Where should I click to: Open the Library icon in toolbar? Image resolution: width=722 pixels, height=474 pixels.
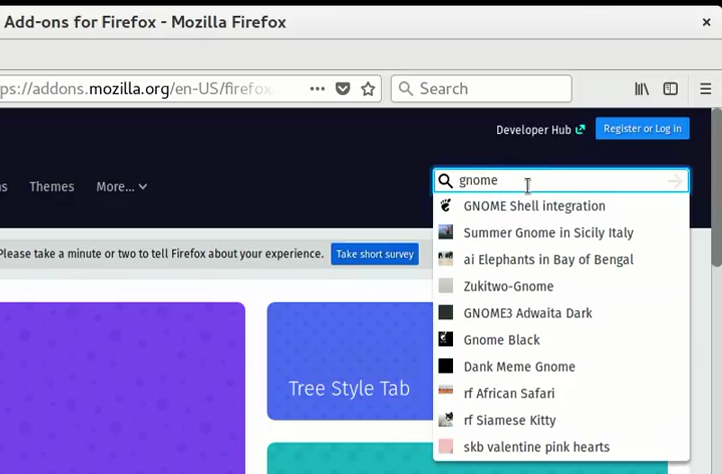[x=642, y=89]
